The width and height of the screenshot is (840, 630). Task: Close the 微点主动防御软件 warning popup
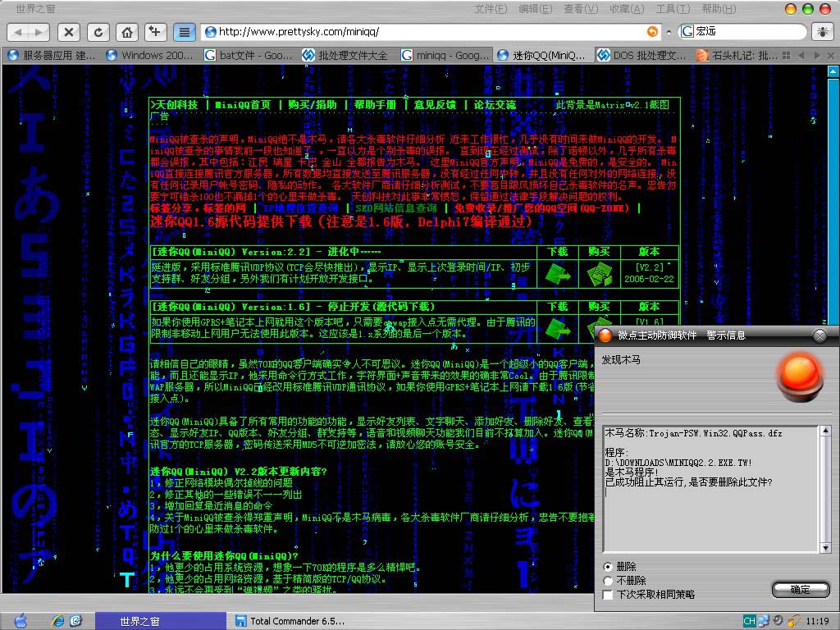coord(819,336)
